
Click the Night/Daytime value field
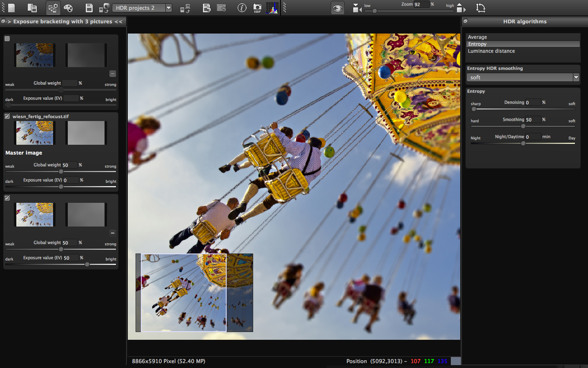point(532,137)
